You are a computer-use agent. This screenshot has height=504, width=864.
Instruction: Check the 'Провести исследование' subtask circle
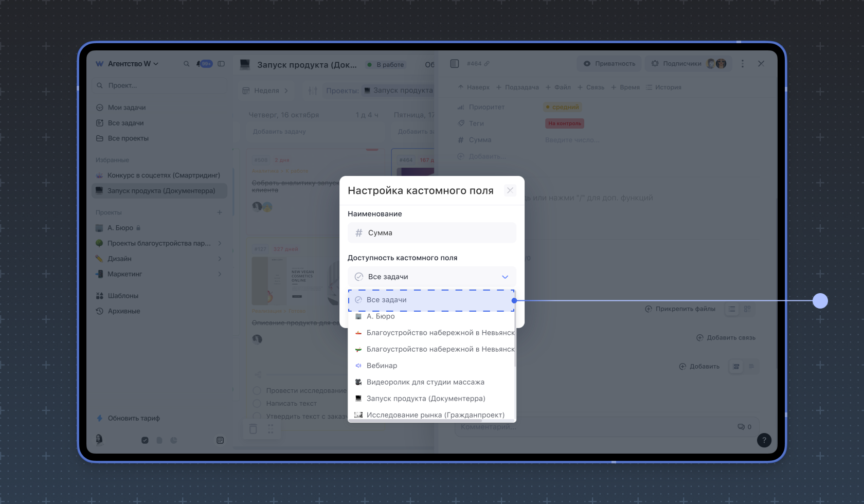click(257, 390)
